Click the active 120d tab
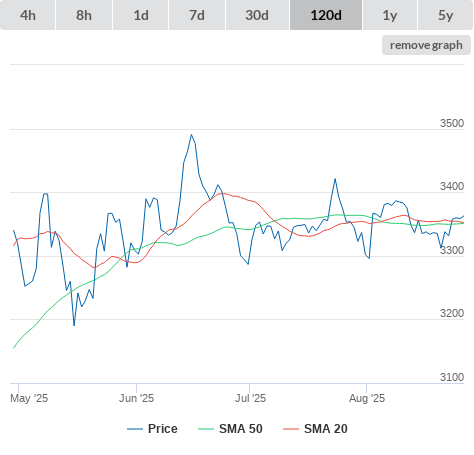Screen dimensions: 474x455 [326, 15]
